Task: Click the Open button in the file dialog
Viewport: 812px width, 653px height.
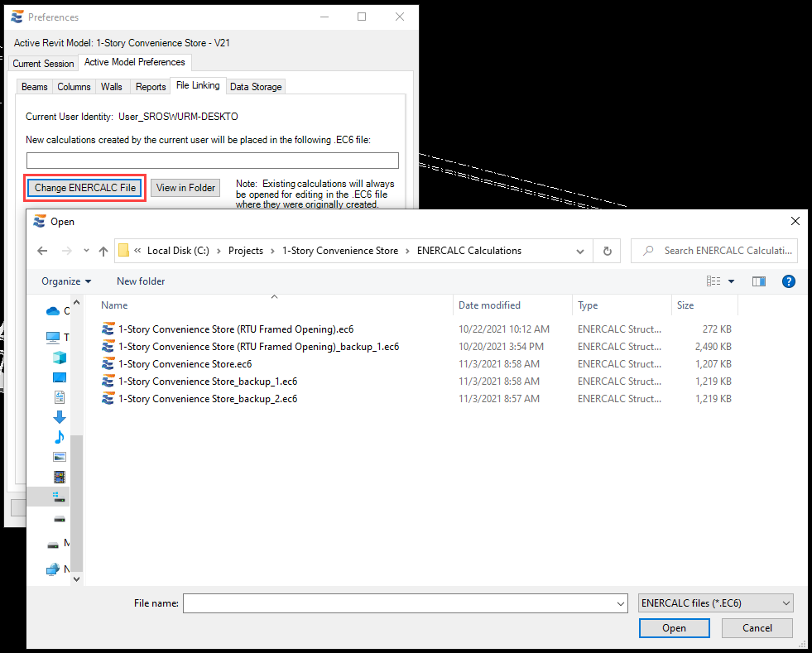Action: click(675, 628)
